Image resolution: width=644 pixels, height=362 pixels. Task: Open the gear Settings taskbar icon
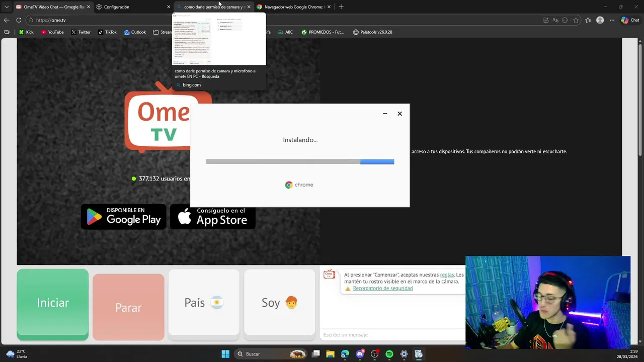pyautogui.click(x=404, y=354)
